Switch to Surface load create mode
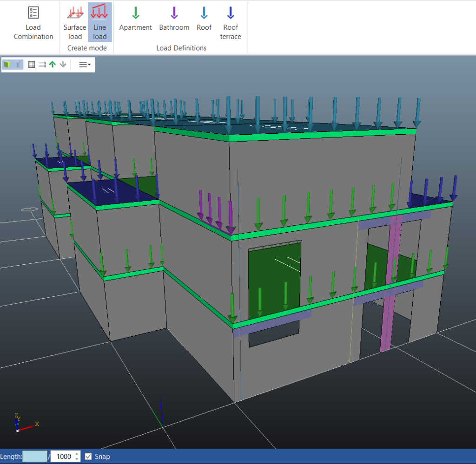Image resolution: width=476 pixels, height=464 pixels. coord(75,23)
